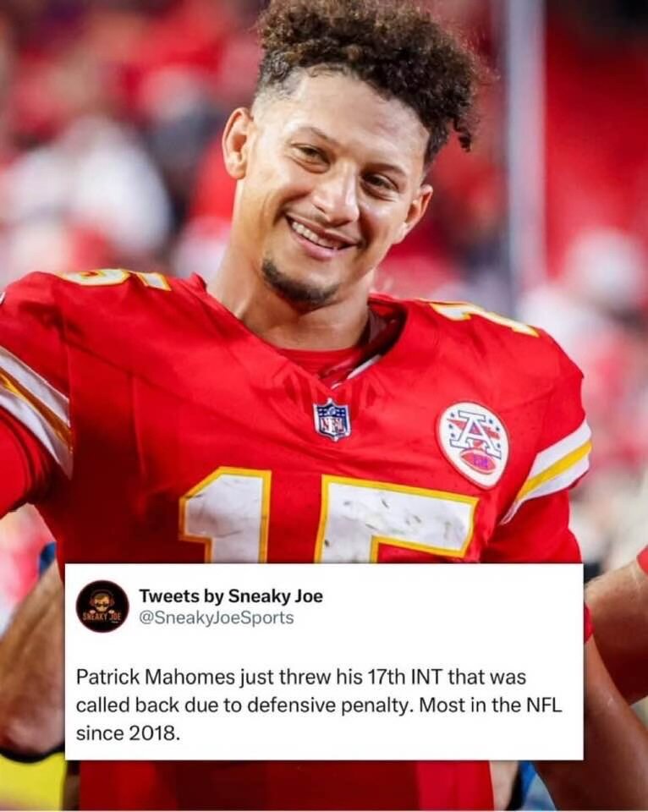Open the @SneakyJoeSports handle
648x812 pixels.
click(216, 617)
